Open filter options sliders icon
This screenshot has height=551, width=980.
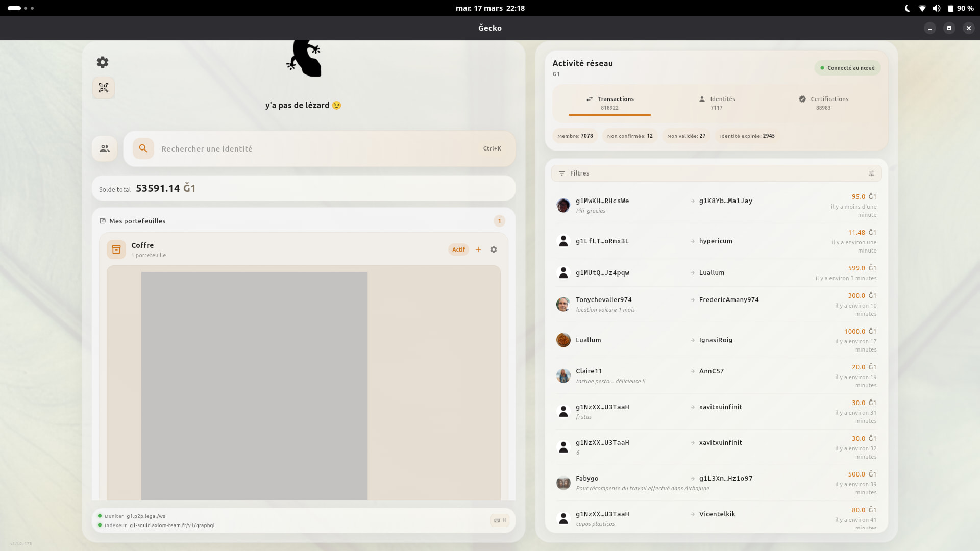click(871, 173)
